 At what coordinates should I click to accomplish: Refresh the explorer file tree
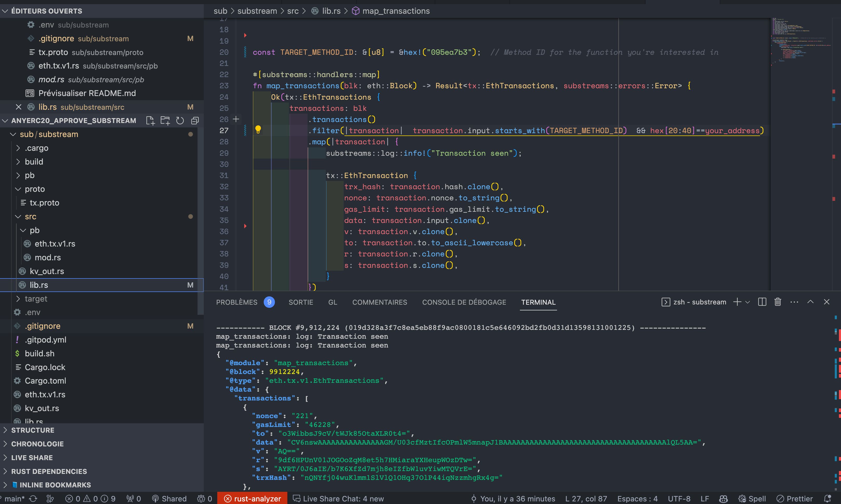180,121
